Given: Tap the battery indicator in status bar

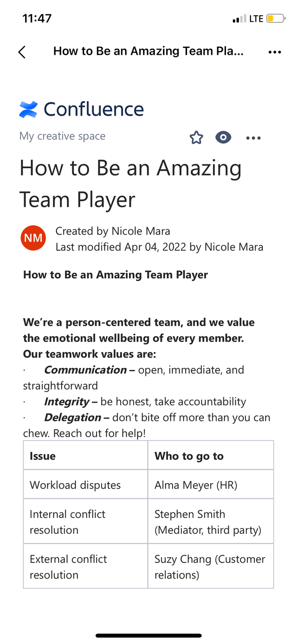Looking at the screenshot, I should (x=276, y=19).
